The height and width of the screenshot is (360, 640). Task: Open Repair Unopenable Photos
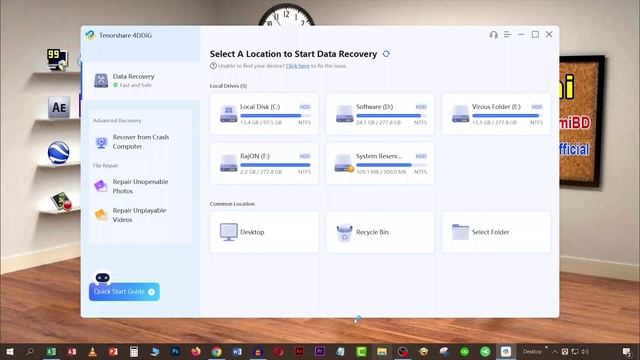(x=140, y=186)
